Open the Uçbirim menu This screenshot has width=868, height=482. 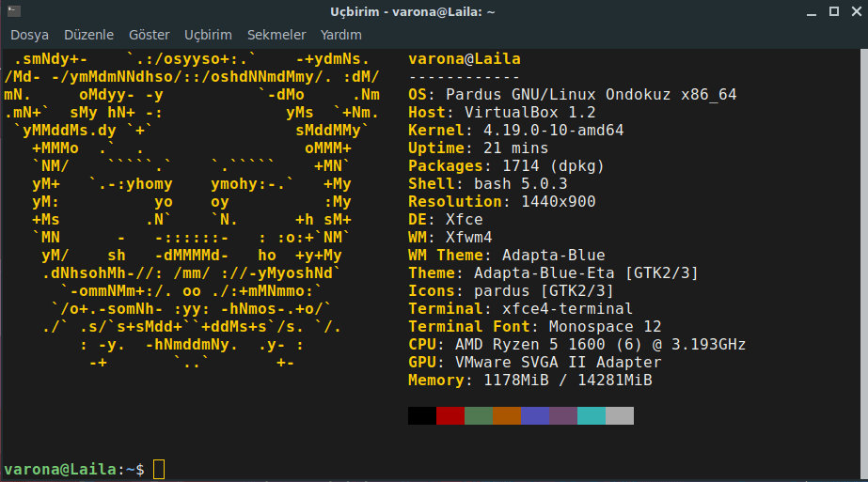(x=208, y=35)
